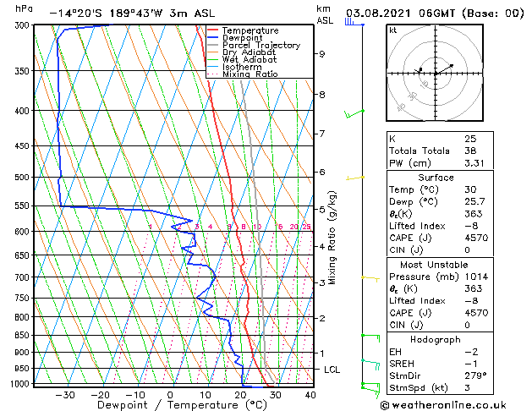
Task: Click the green wind barb at 850 hPa
Action: tap(370, 336)
